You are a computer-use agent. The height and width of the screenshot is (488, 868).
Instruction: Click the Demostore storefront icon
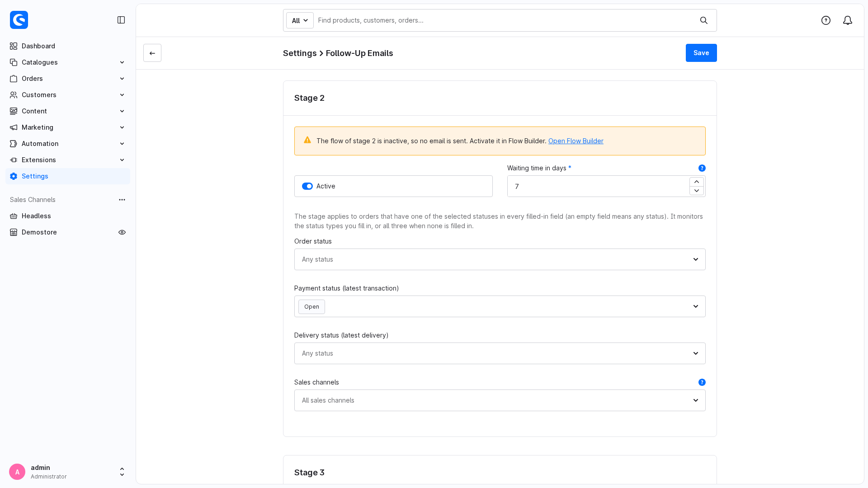[14, 232]
